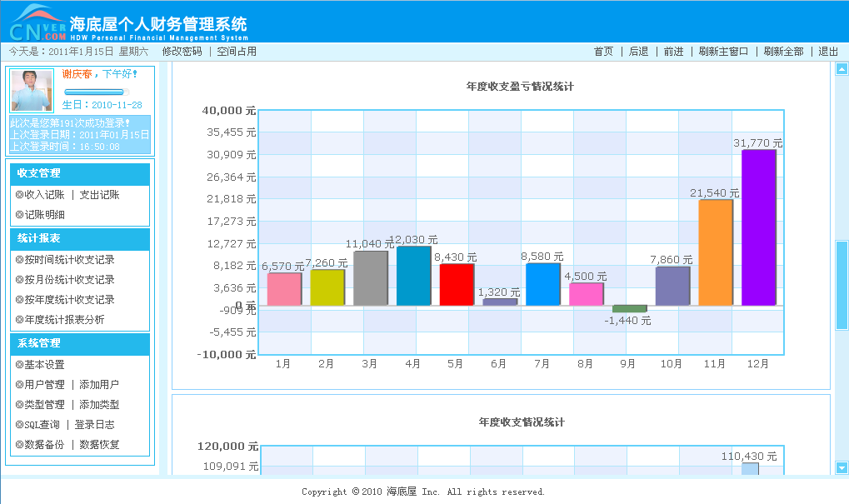Click the yellow 2月 bar
This screenshot has height=504, width=849.
(x=327, y=287)
